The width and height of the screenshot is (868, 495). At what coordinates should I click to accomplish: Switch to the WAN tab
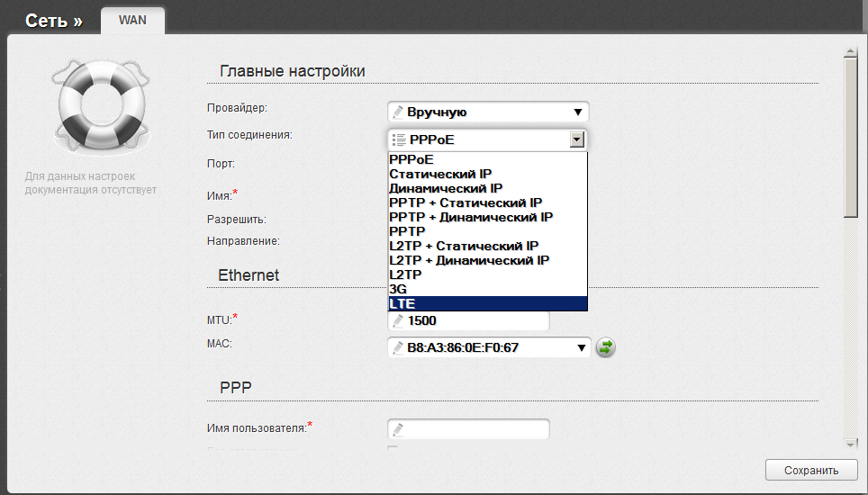point(133,21)
